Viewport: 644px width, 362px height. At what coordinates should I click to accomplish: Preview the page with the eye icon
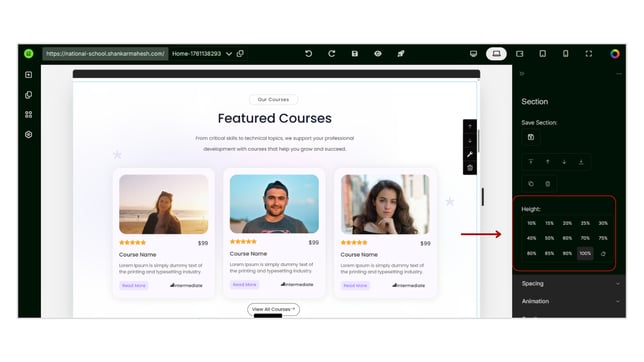378,53
